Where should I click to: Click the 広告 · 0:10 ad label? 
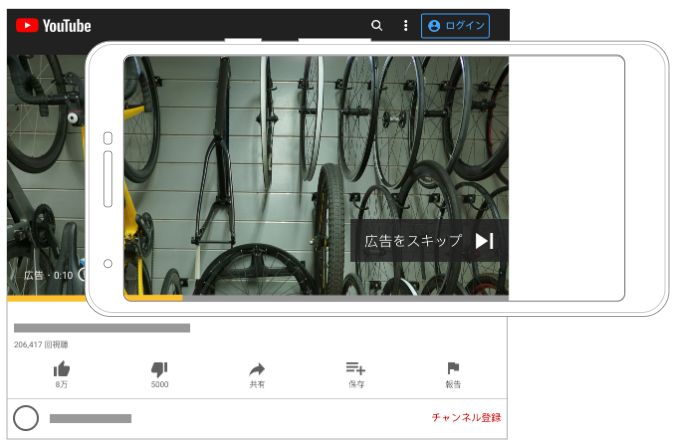pos(48,274)
